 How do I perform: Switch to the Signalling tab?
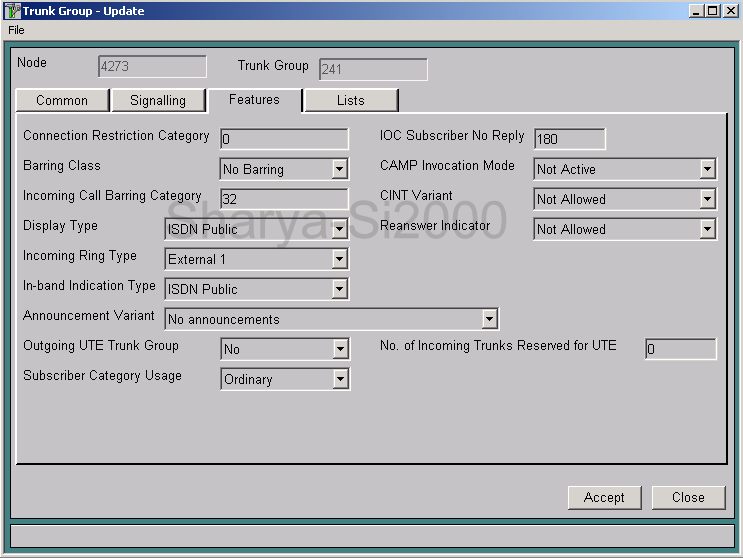[x=158, y=100]
